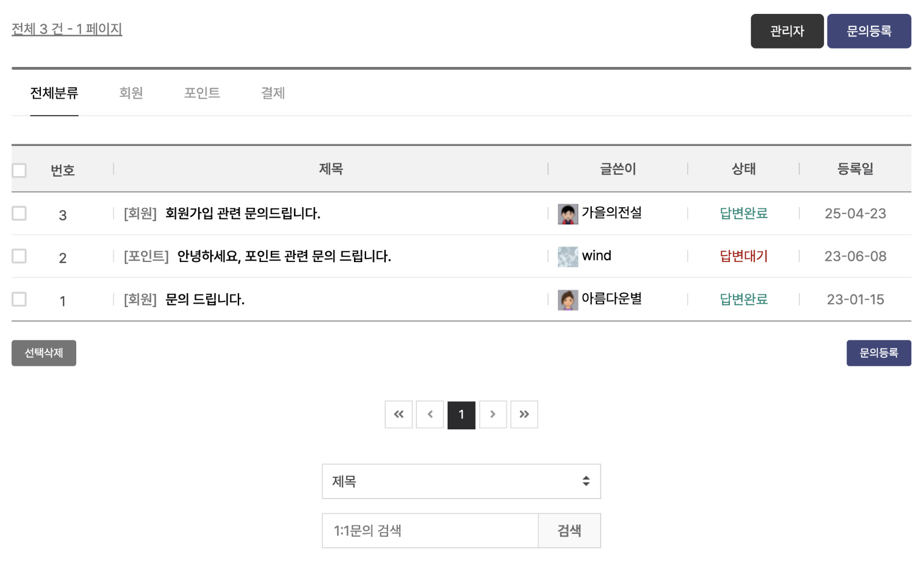Click 가을의전설 user avatar
924x565 pixels.
(568, 214)
